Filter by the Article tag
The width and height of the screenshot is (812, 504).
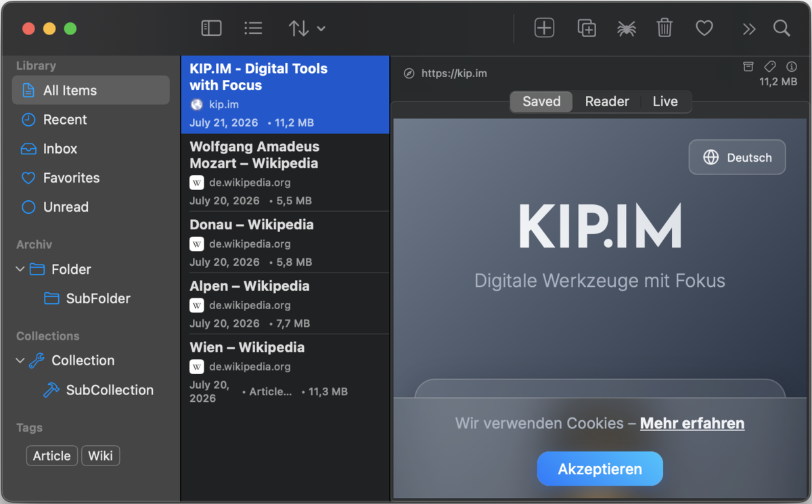click(52, 456)
